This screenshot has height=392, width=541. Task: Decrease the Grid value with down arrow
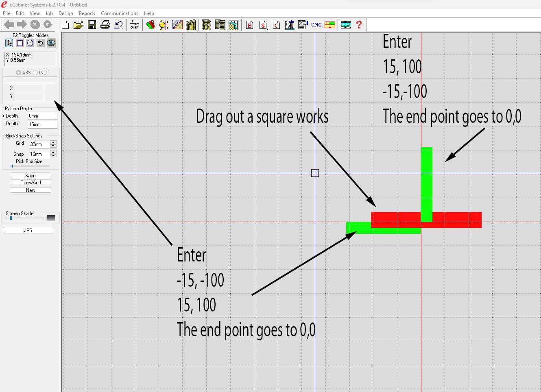click(53, 146)
